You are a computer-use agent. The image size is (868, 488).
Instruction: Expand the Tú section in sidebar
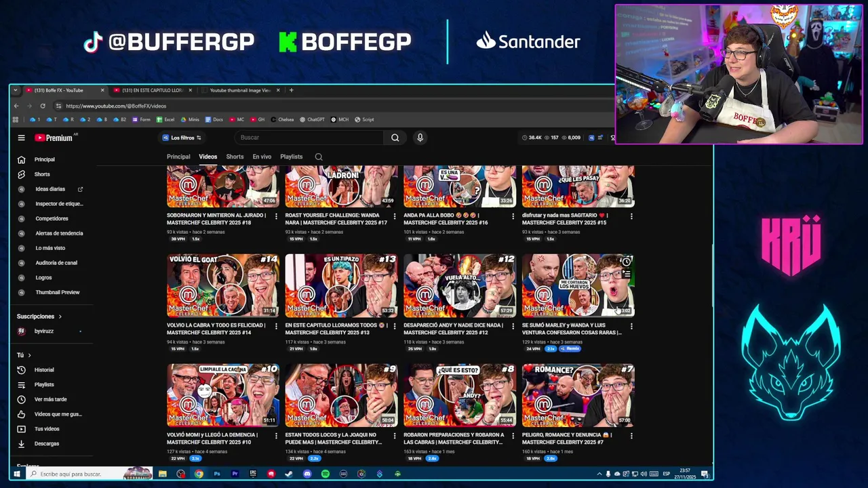point(24,355)
